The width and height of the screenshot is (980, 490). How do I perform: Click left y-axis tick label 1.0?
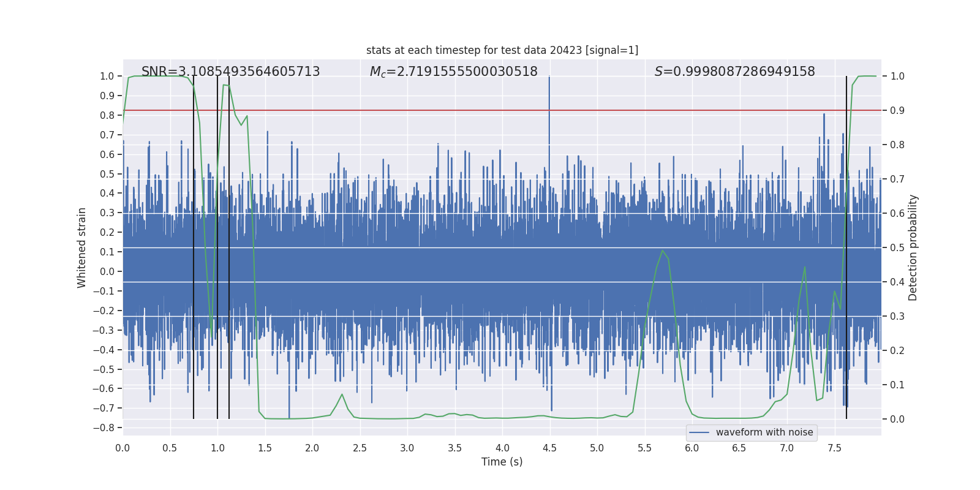point(107,77)
